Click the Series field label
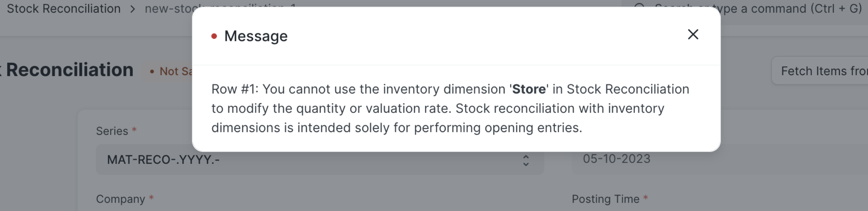 point(112,131)
